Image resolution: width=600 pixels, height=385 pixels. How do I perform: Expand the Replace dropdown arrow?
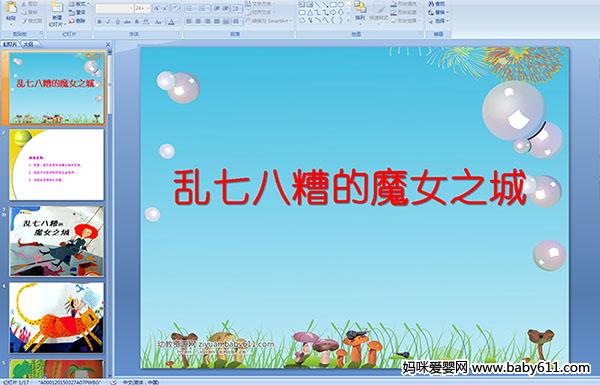(x=447, y=12)
